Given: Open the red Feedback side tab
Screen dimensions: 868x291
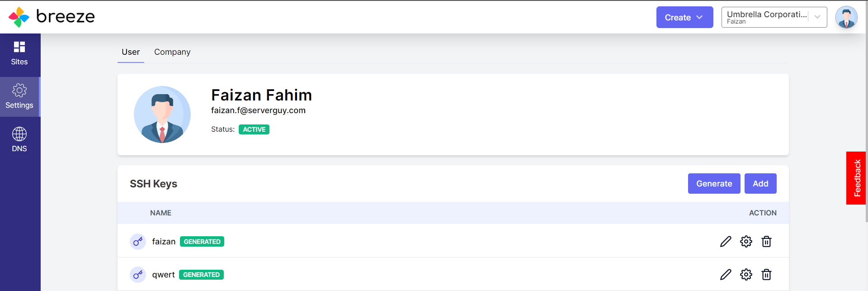Looking at the screenshot, I should (x=856, y=178).
